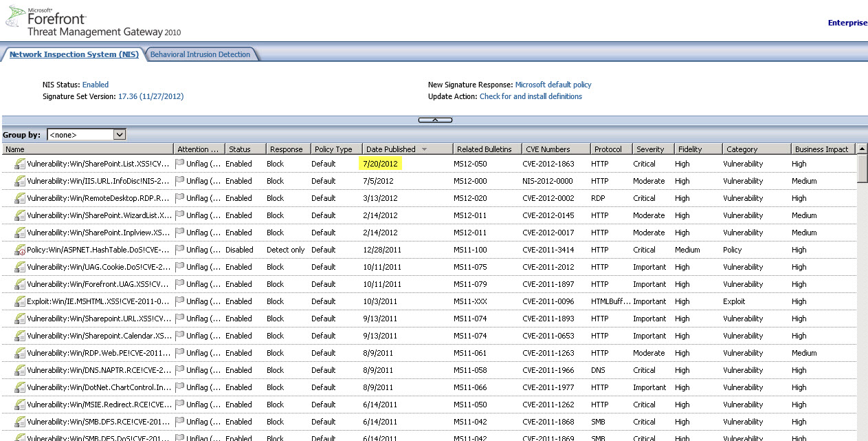Switch to the Behavioral Intrusion Detection tab

coord(200,54)
